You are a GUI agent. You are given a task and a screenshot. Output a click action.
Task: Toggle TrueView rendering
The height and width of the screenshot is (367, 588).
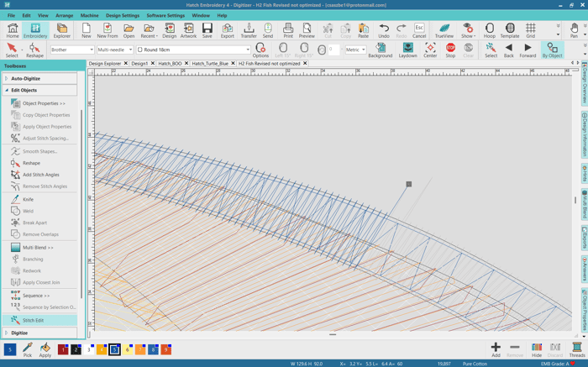point(444,30)
